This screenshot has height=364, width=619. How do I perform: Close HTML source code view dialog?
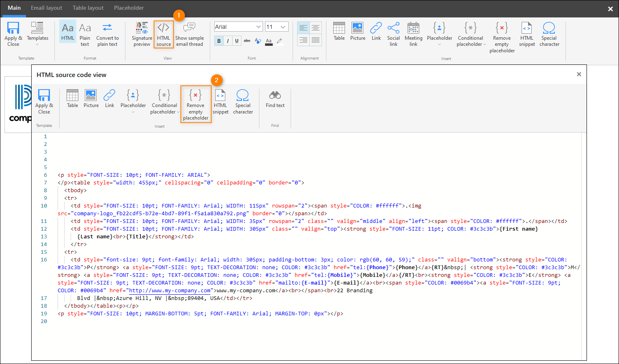pyautogui.click(x=579, y=74)
